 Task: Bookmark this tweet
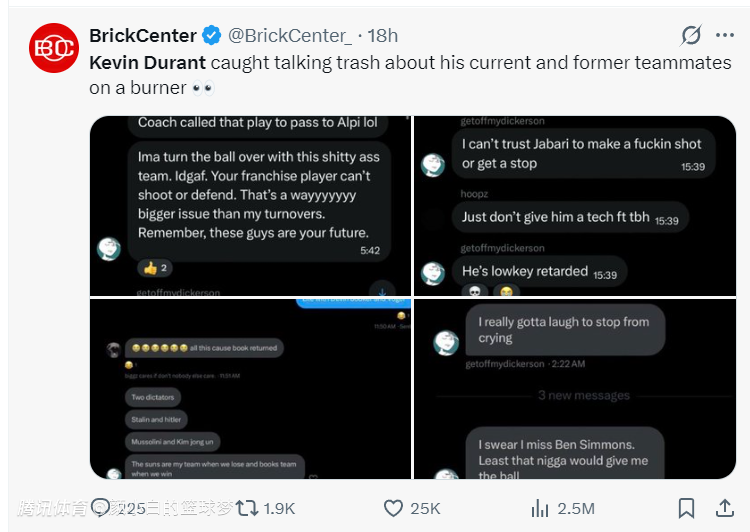686,508
